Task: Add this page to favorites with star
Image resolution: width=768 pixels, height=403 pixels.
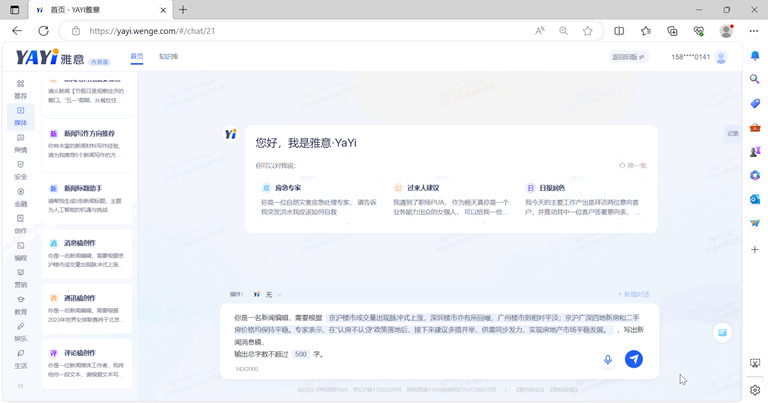Action: (x=587, y=31)
